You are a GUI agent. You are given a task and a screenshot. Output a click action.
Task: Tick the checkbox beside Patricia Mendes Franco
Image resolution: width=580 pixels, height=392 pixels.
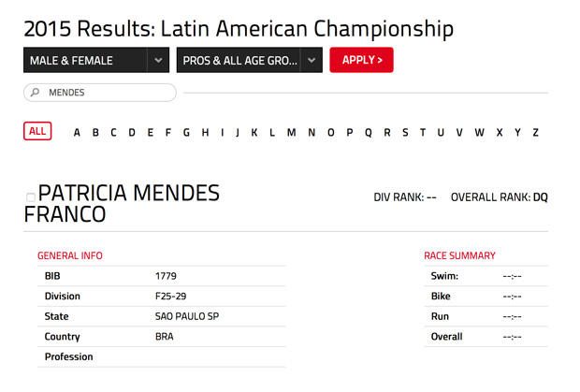coord(31,197)
